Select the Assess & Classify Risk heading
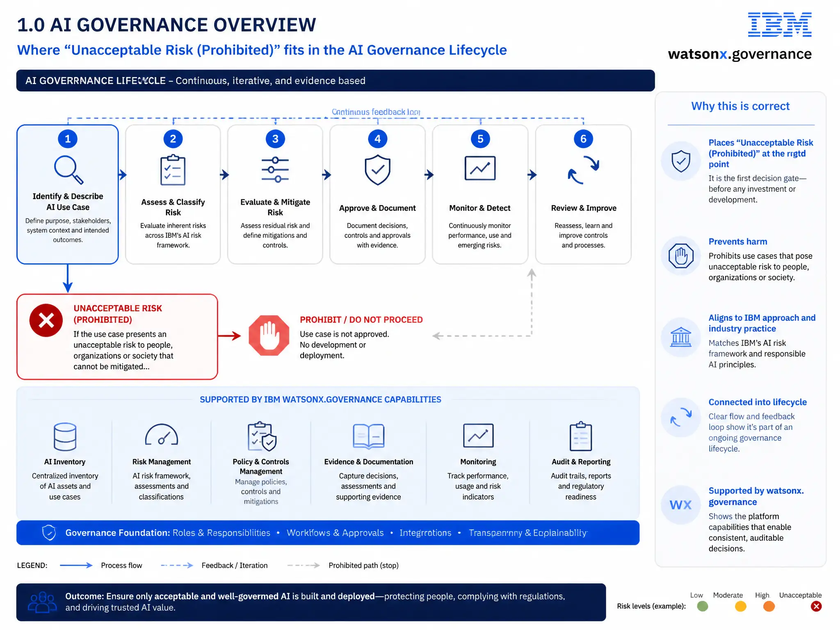The image size is (840, 630). coord(173,207)
